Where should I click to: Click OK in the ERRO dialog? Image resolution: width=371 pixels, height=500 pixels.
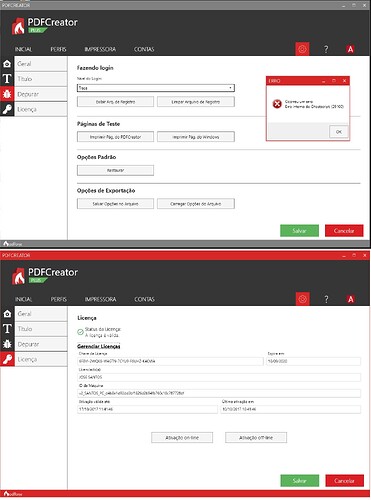click(x=339, y=132)
